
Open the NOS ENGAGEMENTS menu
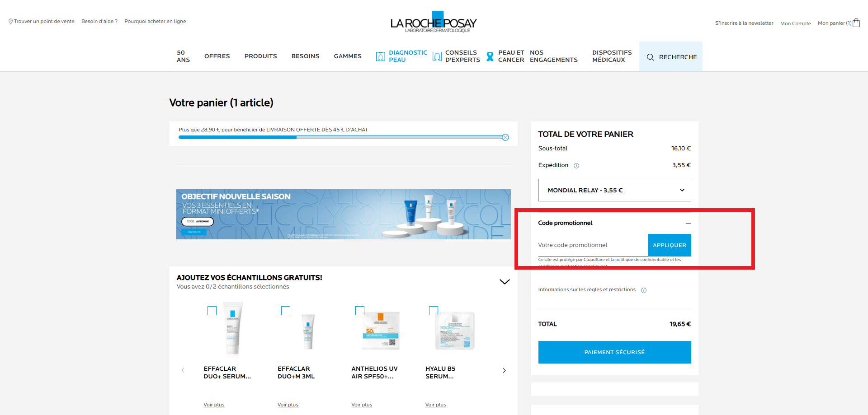(554, 56)
